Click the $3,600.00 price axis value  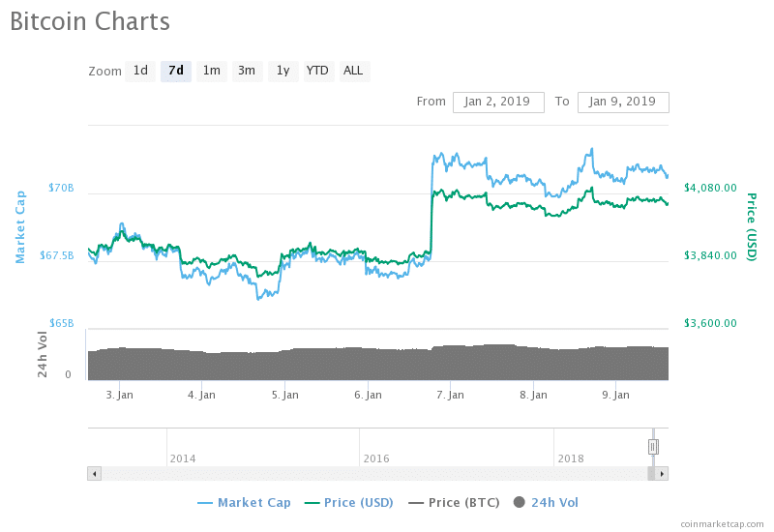710,323
